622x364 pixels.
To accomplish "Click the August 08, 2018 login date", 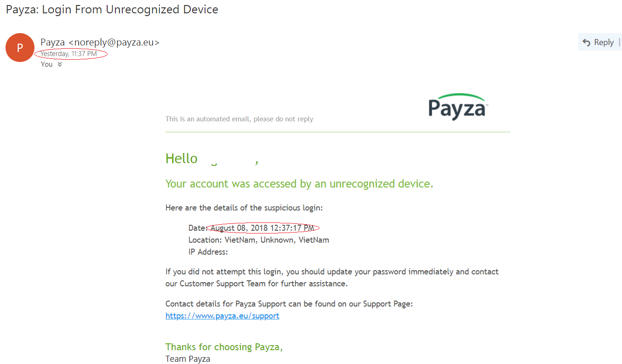I will click(x=262, y=228).
